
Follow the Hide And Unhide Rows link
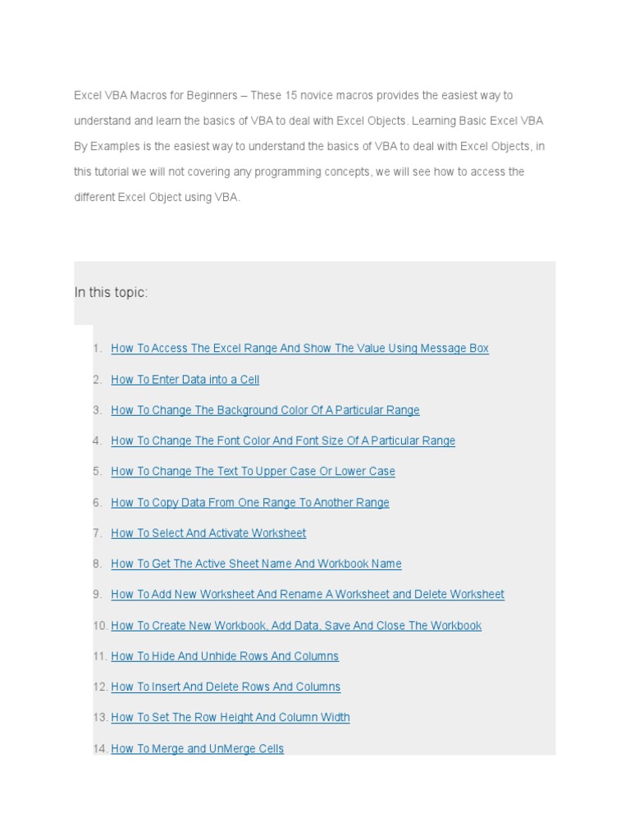tap(225, 656)
